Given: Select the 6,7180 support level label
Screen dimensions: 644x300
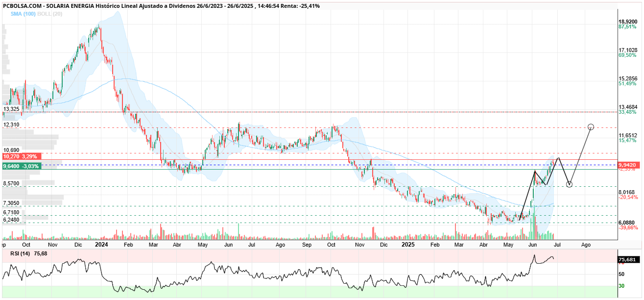Looking at the screenshot, I should (11, 212).
